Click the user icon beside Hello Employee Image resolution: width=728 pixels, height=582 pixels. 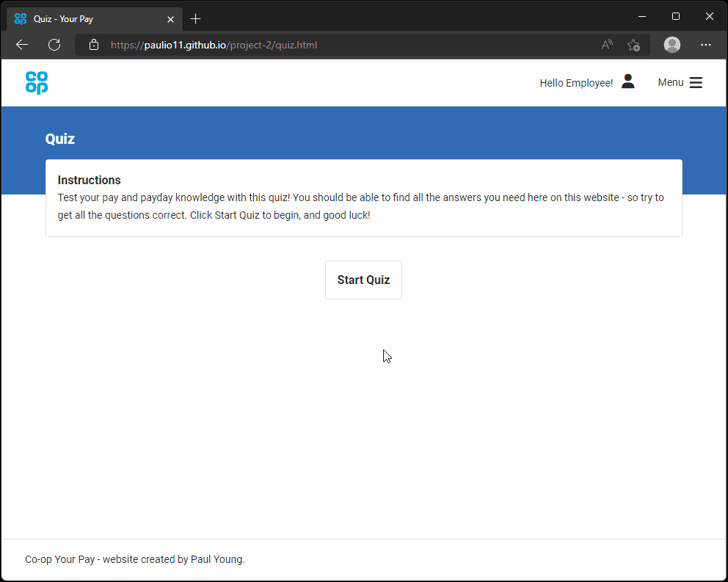point(627,82)
